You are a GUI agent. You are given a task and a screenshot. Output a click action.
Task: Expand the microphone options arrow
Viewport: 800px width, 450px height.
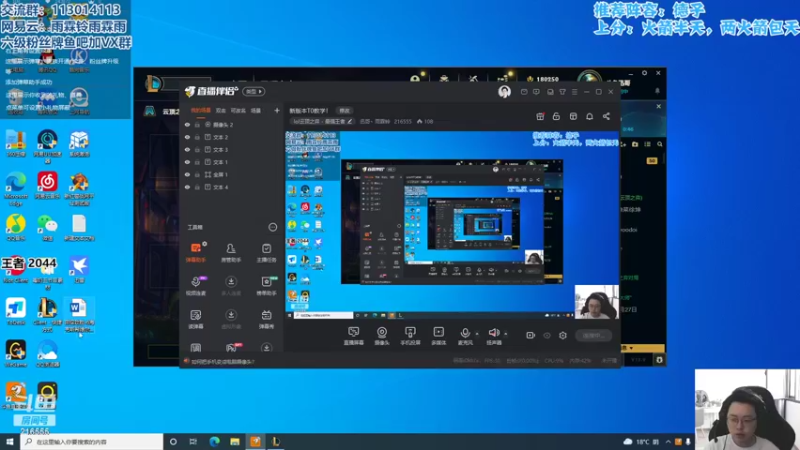tap(477, 334)
